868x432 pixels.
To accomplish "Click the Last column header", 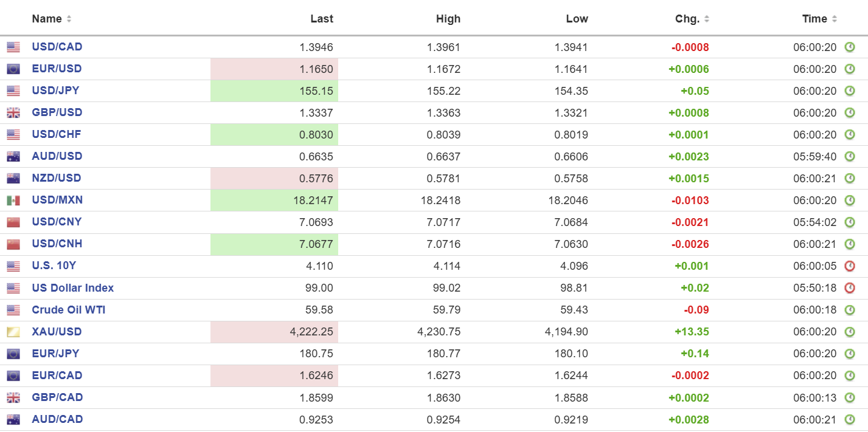I will click(x=321, y=19).
